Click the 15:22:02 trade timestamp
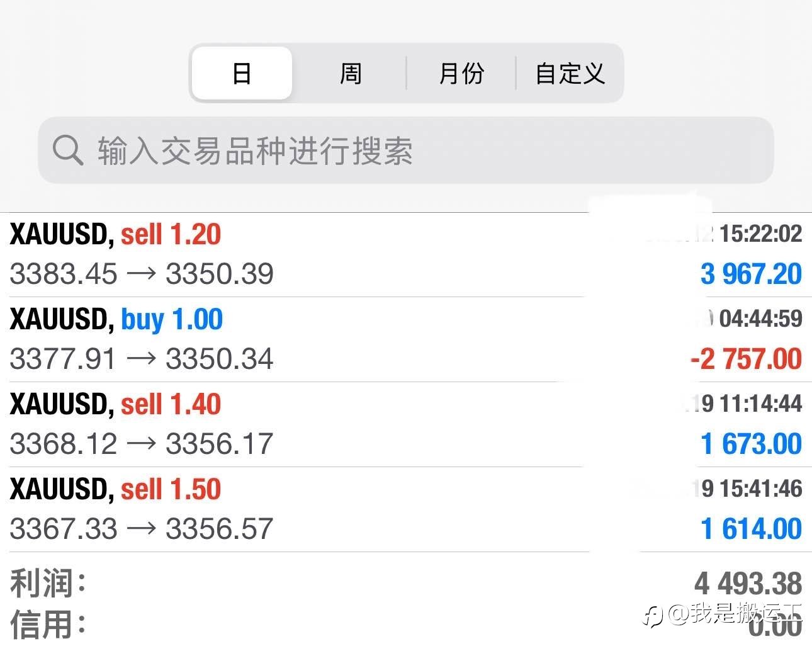 click(x=760, y=234)
